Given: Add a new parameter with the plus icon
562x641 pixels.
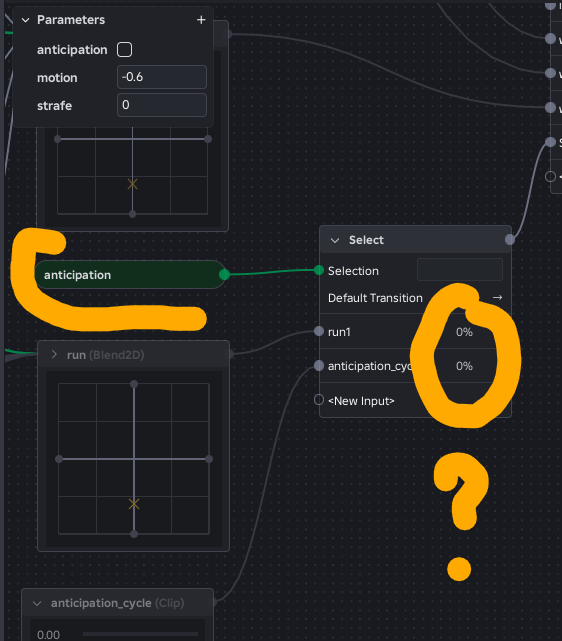Looking at the screenshot, I should (x=201, y=20).
